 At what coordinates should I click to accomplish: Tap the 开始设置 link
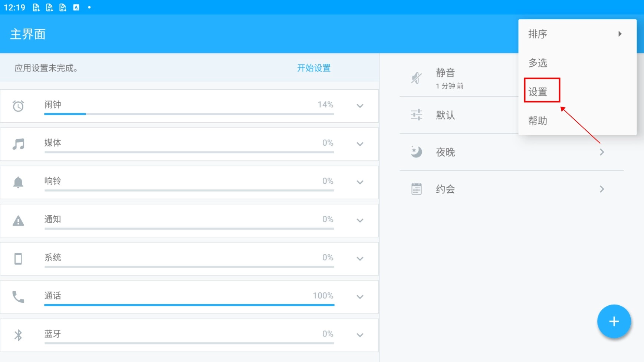click(313, 68)
